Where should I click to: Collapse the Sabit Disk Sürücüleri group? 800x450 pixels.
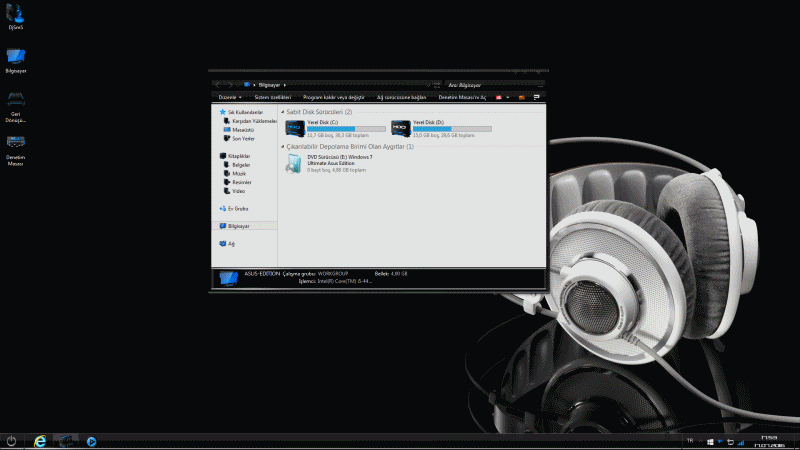[283, 112]
